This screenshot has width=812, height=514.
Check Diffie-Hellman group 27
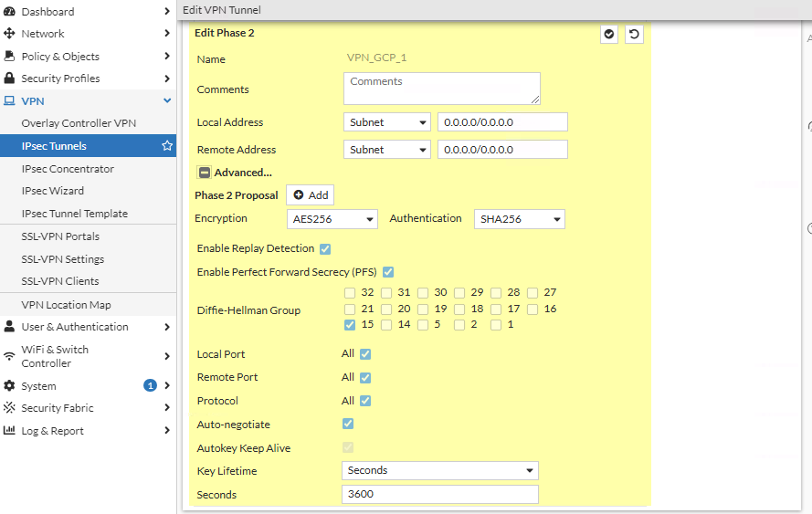[533, 293]
